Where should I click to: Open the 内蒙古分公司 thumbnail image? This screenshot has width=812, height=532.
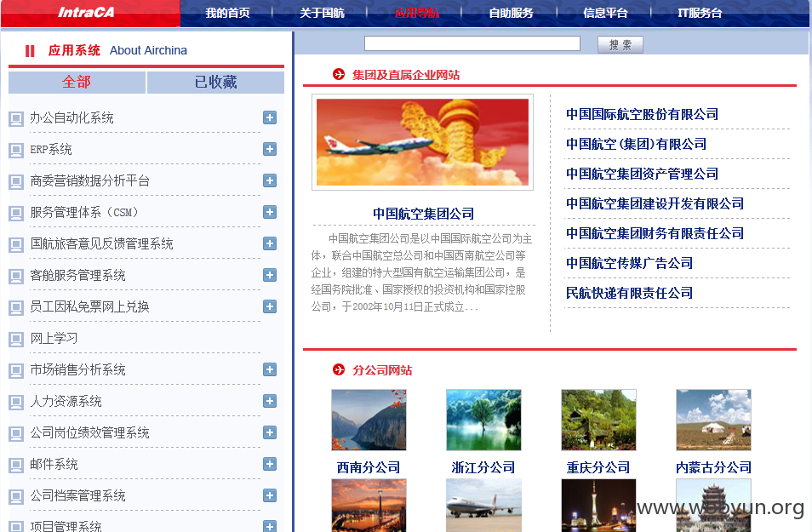pos(713,420)
